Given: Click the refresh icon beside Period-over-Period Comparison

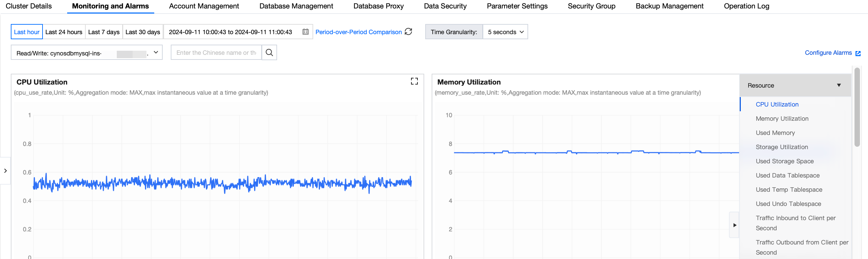Looking at the screenshot, I should 408,31.
